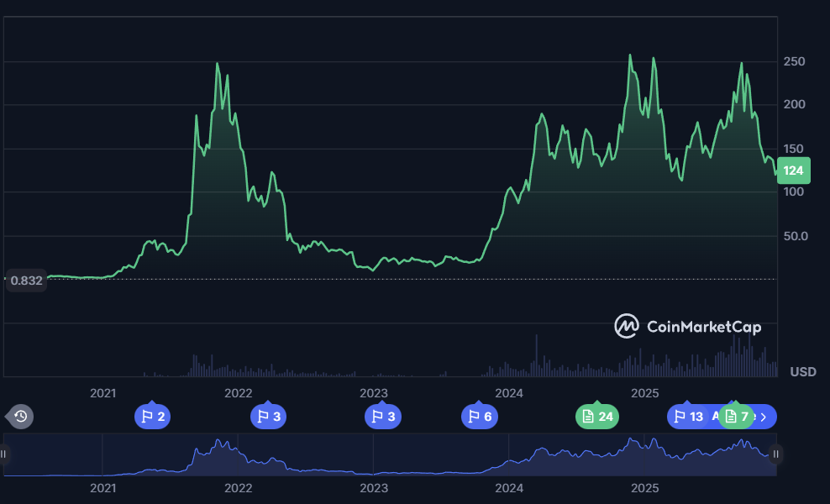Click the flag marker showing 2 events
Screen dimensions: 830x504
click(152, 416)
